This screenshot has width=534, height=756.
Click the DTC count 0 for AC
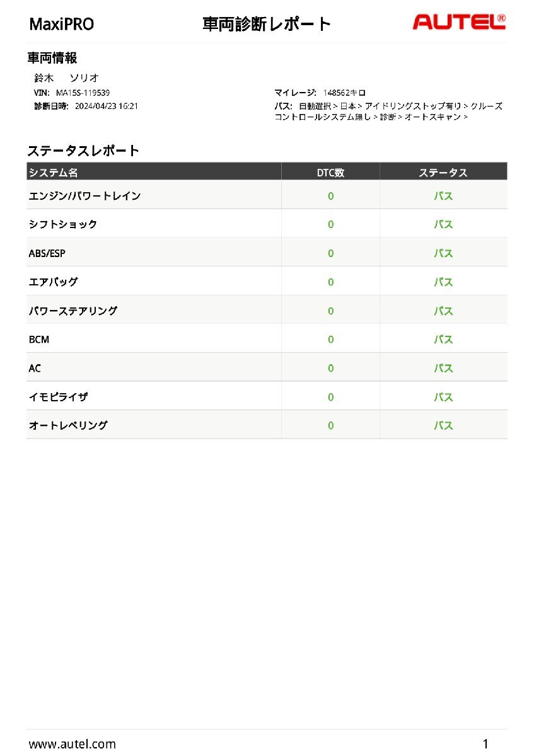point(330,368)
